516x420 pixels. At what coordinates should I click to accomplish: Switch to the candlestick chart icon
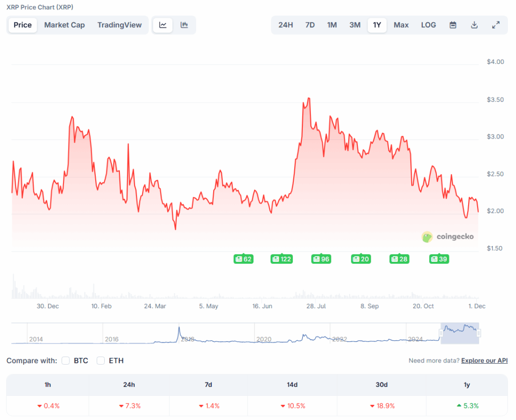click(x=184, y=25)
